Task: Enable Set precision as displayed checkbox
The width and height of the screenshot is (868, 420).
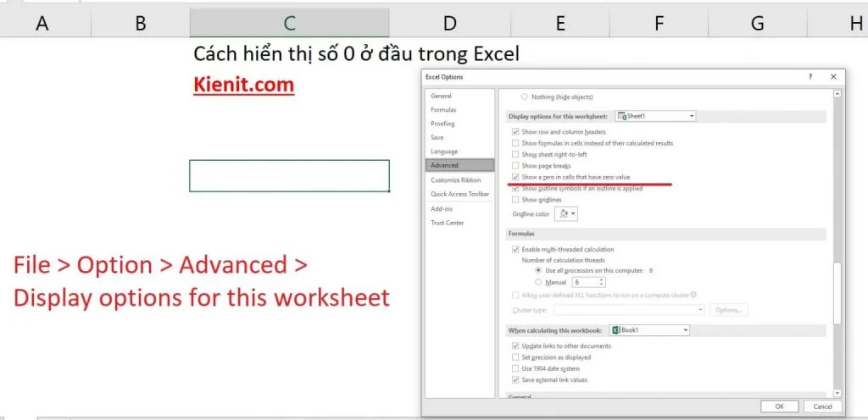Action: click(x=516, y=357)
